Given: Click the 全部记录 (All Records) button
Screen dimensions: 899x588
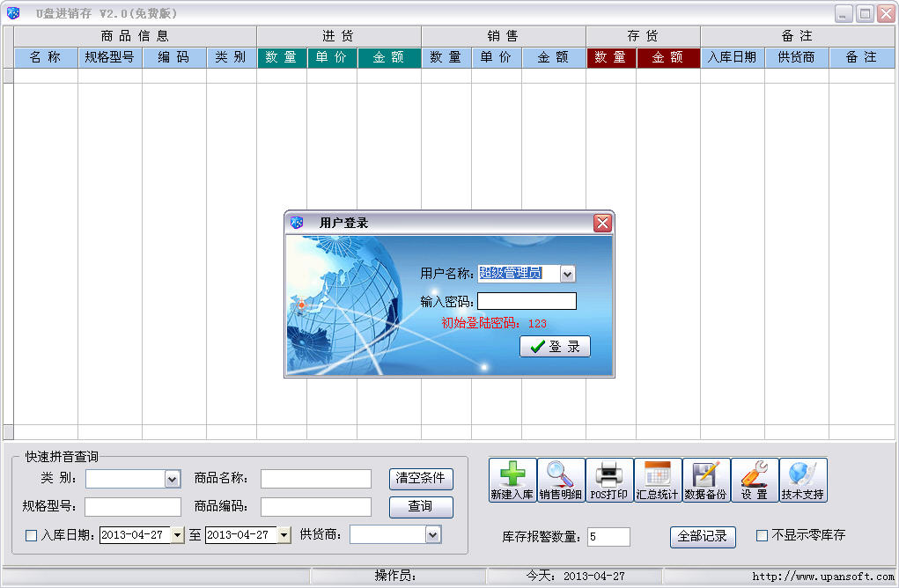Looking at the screenshot, I should pos(703,537).
